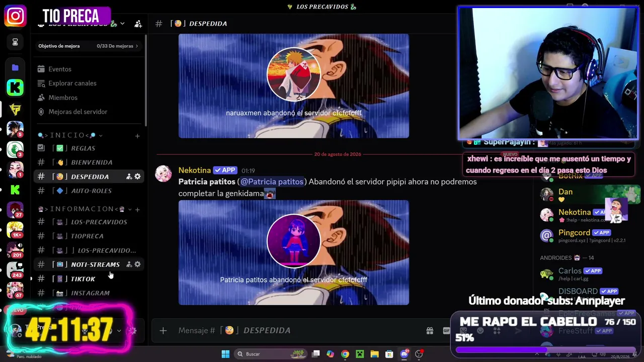Image resolution: width=644 pixels, height=362 pixels.
Task: Go to the REGLAS channel
Action: (x=89, y=148)
